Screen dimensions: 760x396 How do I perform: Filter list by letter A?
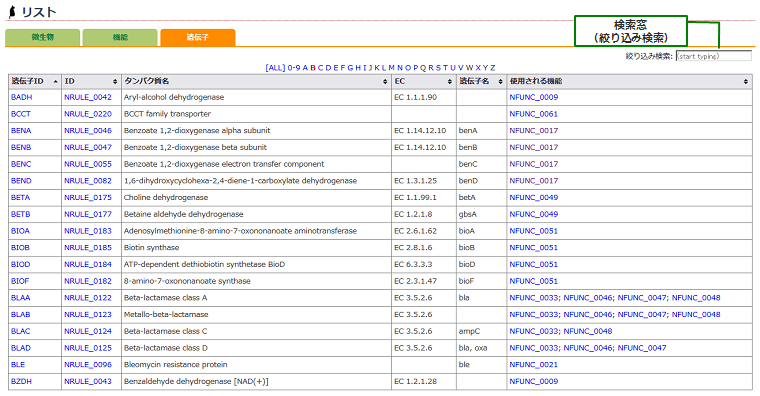(305, 68)
